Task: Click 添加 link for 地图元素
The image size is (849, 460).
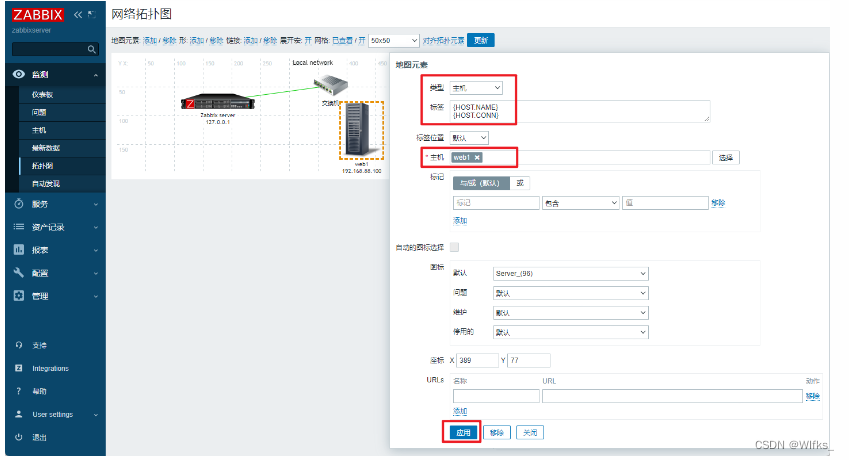Action: coord(149,41)
